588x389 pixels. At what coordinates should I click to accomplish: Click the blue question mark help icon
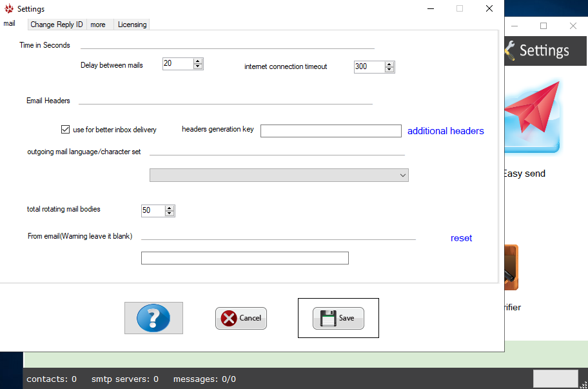153,318
